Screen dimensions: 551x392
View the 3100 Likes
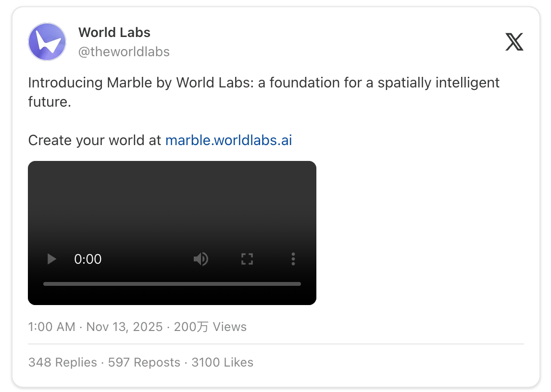[222, 362]
